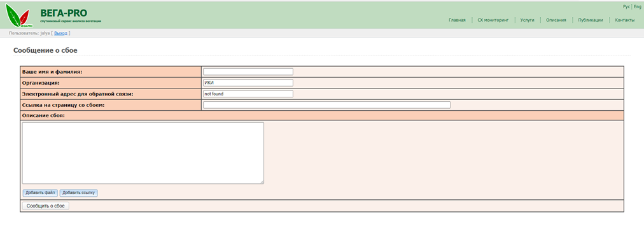644x233 pixels.
Task: Focus the email field showing not found
Action: click(248, 94)
